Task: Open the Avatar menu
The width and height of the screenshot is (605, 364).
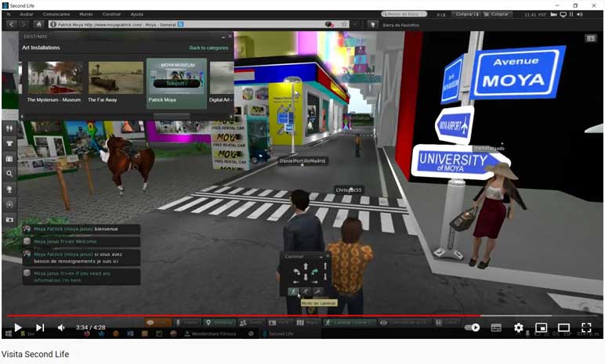Action: pyautogui.click(x=27, y=14)
